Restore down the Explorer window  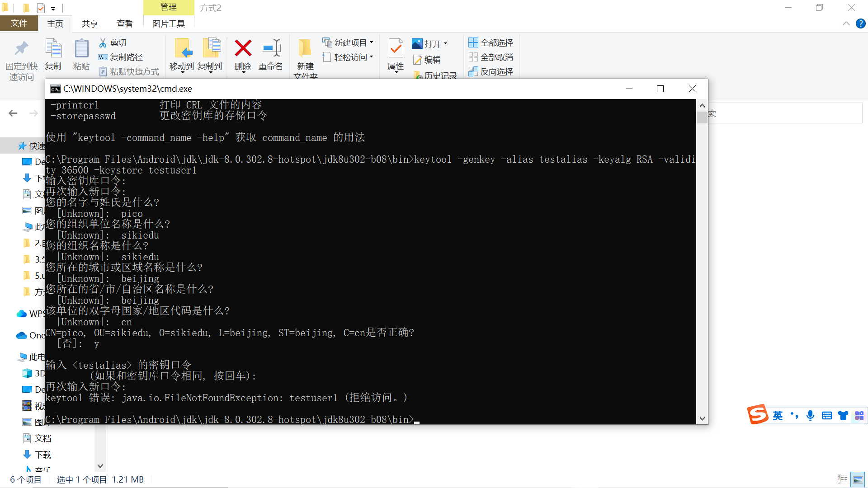(819, 8)
